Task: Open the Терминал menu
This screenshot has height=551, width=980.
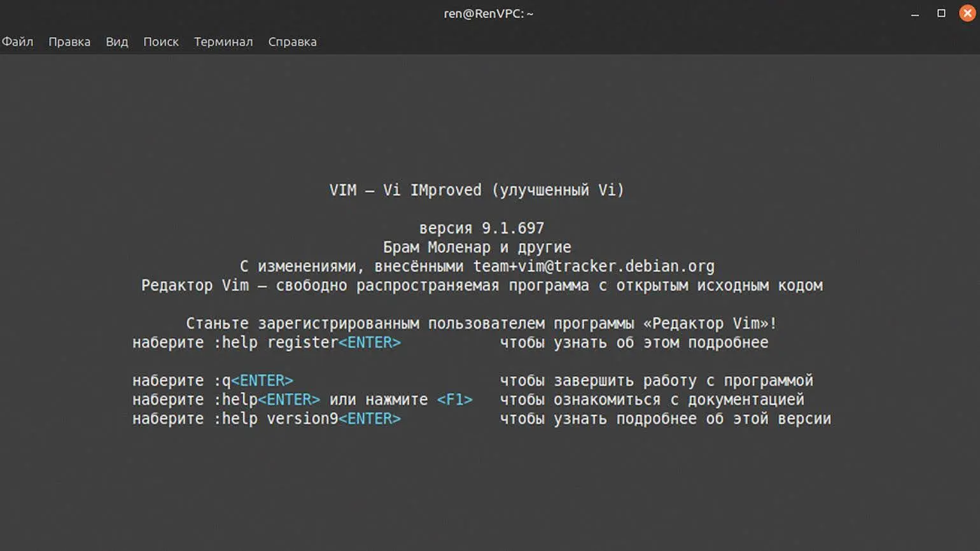Action: coord(223,42)
